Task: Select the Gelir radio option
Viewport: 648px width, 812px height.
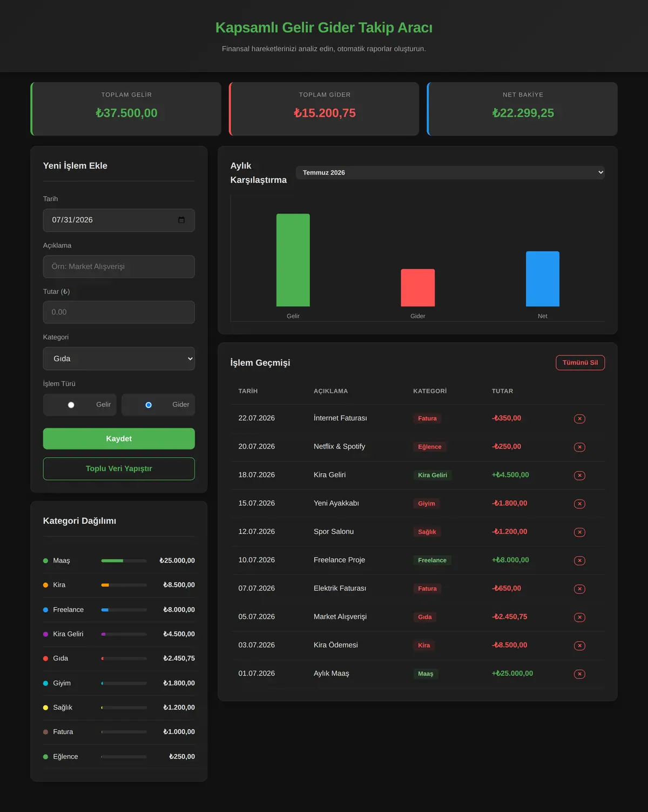Action: point(71,405)
